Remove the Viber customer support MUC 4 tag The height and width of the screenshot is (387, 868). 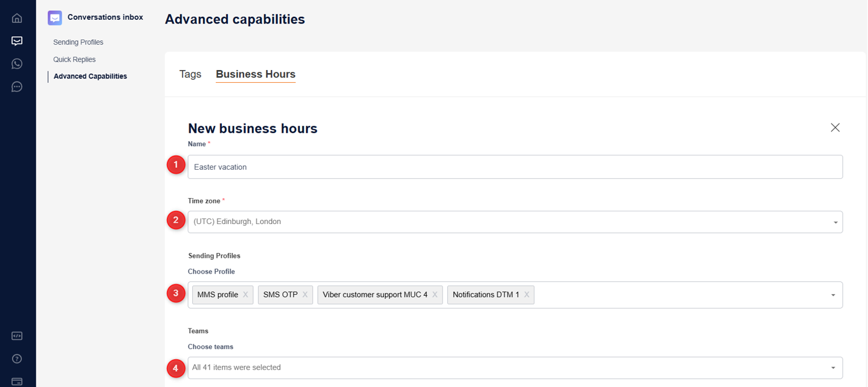pyautogui.click(x=435, y=295)
